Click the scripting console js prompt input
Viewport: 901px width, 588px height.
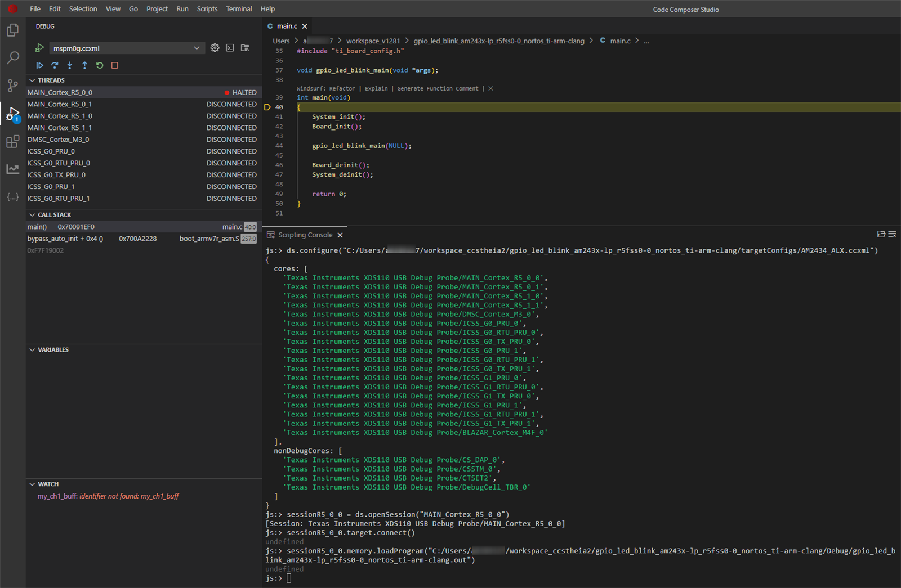pos(289,578)
